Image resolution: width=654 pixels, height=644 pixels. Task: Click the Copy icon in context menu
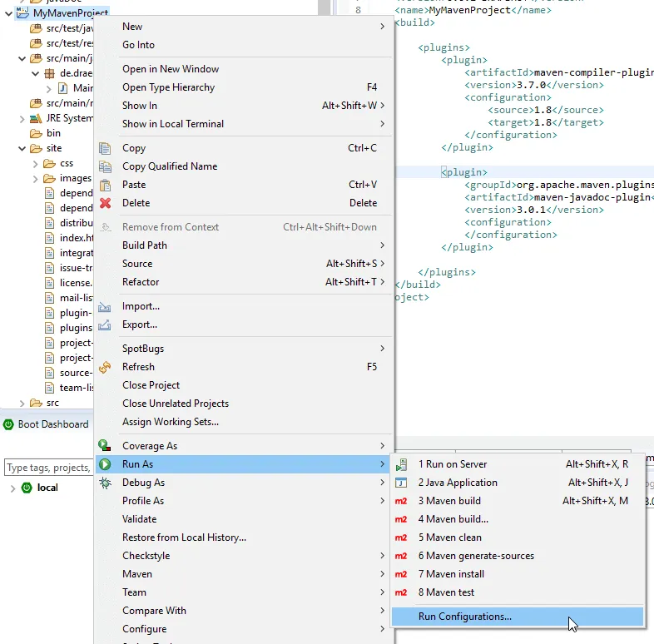[x=105, y=148]
